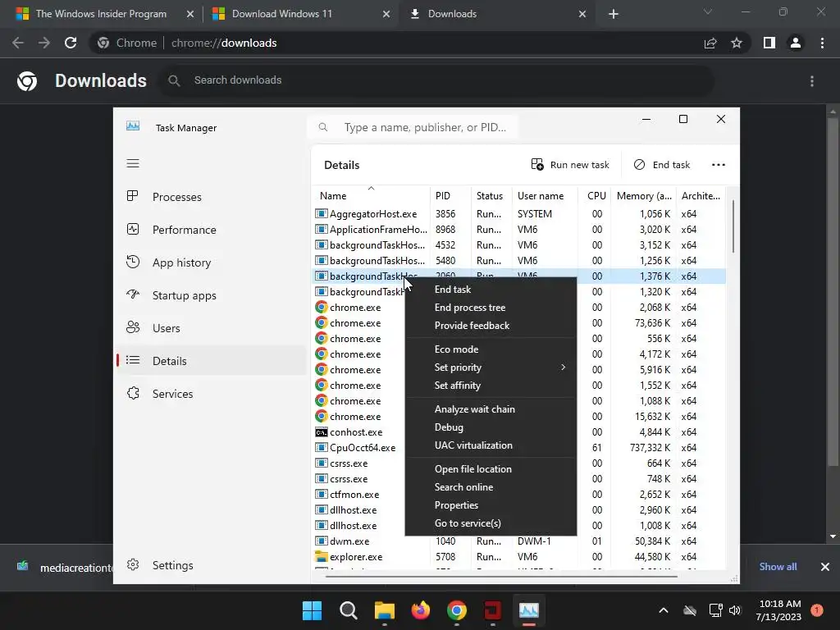Sort by the Name column header
840x630 pixels.
[x=371, y=195]
